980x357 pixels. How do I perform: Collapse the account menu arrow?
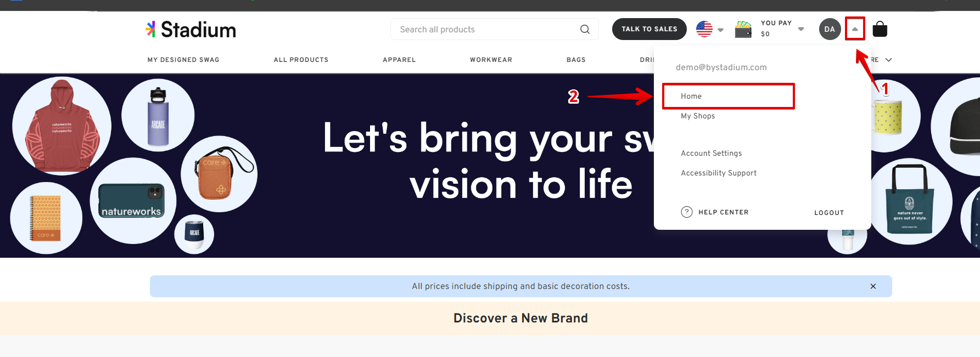(x=855, y=29)
